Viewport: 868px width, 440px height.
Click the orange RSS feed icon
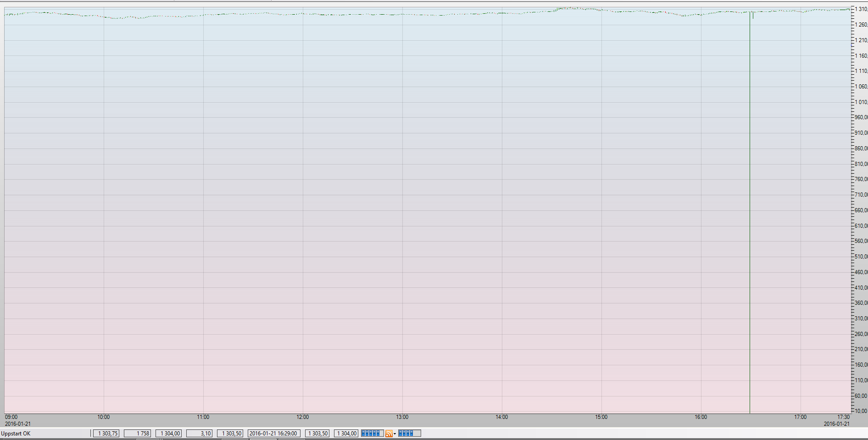(x=389, y=434)
